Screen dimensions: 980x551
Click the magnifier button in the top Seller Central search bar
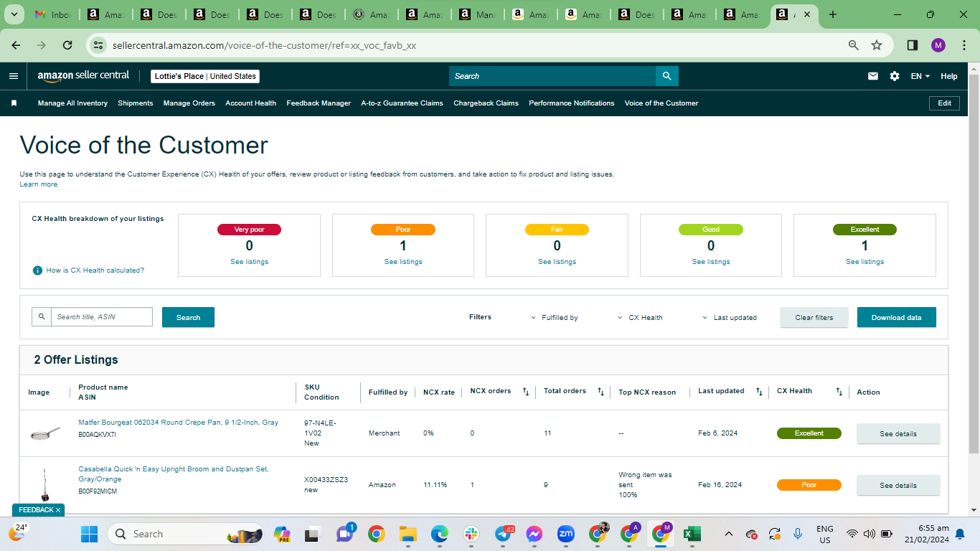[667, 76]
